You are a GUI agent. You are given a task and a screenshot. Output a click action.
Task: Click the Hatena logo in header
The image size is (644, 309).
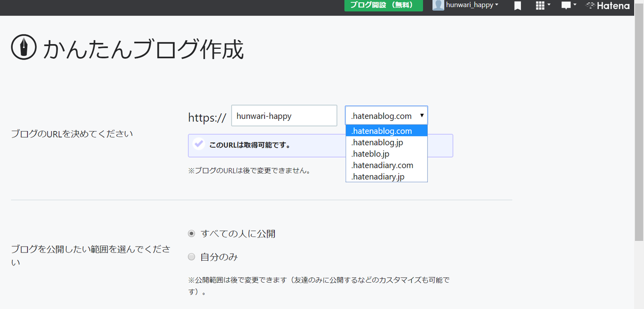(x=608, y=5)
